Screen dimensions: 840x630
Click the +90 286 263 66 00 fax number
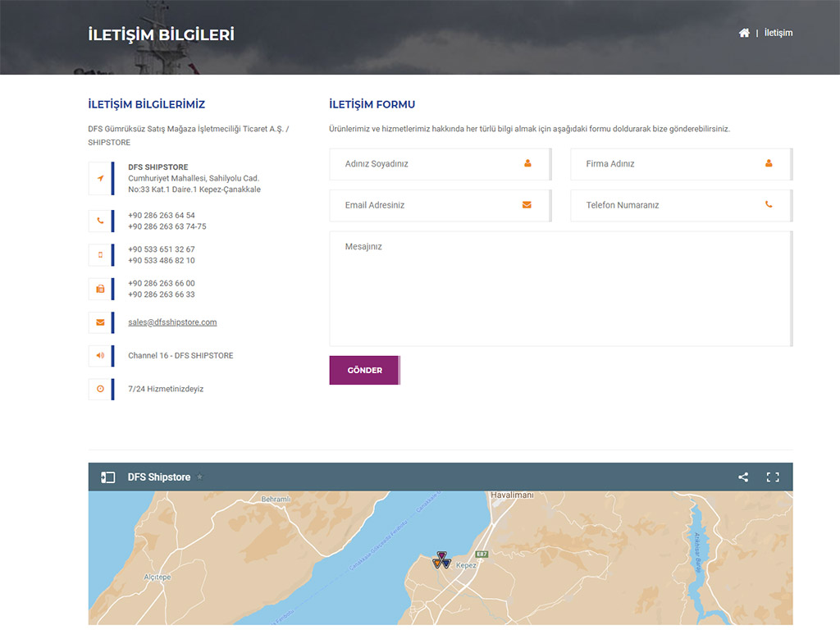point(162,283)
